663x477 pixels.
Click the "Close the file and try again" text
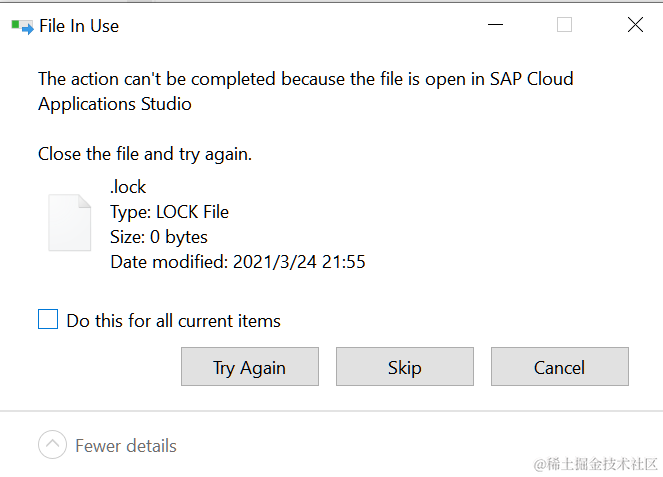point(145,154)
